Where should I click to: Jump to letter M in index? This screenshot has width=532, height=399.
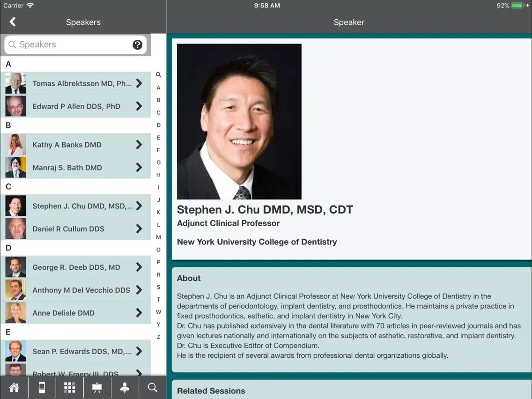click(158, 237)
